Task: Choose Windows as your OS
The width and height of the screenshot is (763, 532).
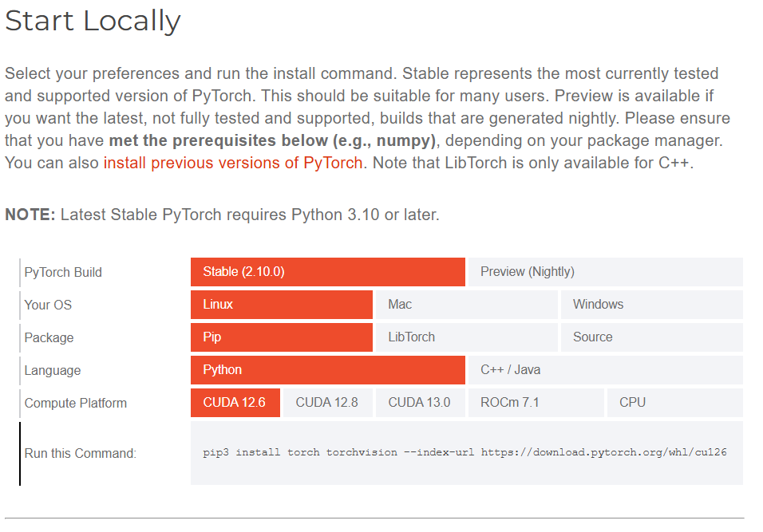Action: pos(651,305)
